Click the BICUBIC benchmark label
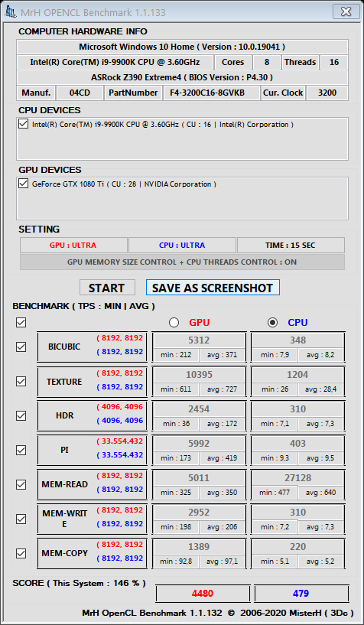This screenshot has height=625, width=364. [x=64, y=347]
